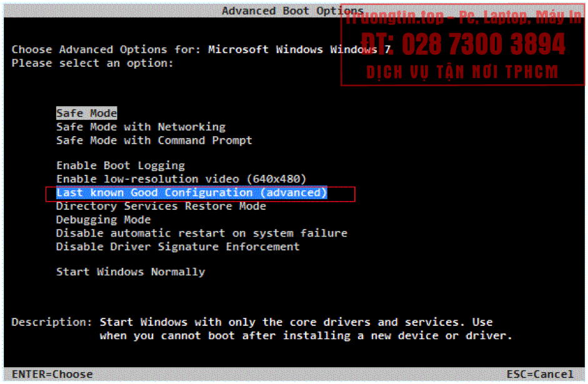Select Start Windows Normally
Viewport: 588px width, 384px height.
pyautogui.click(x=131, y=272)
